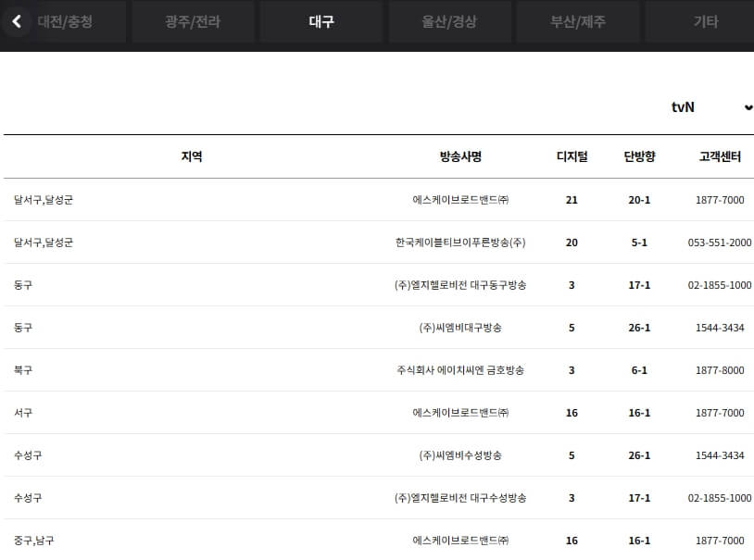
Task: Switch to the 울산/경상 tab
Action: coord(449,21)
